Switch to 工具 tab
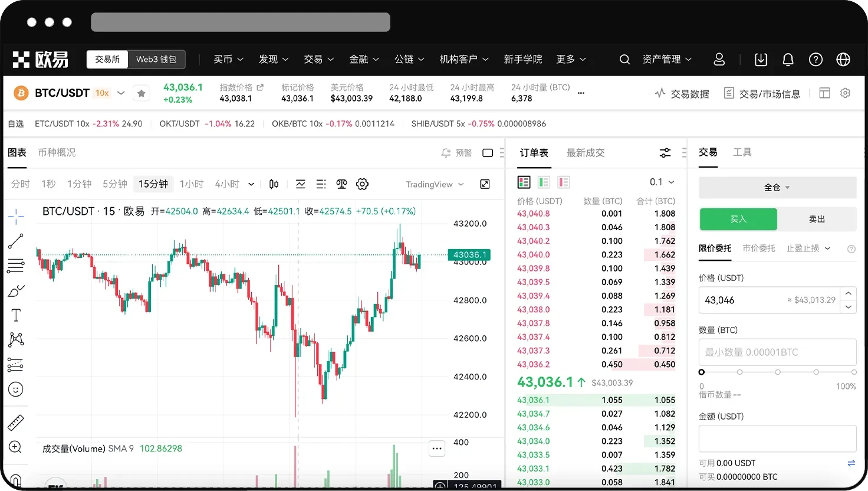Screen dimensions: 868x491 [742, 152]
